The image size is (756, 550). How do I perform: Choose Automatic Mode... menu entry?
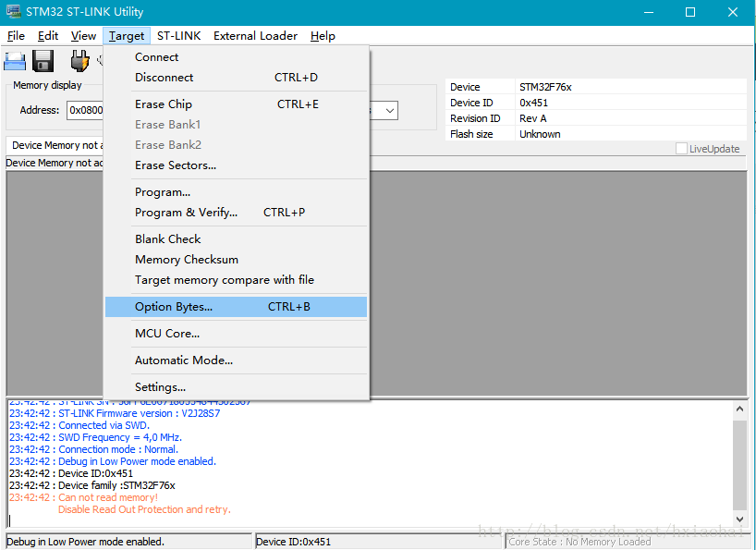point(237,361)
